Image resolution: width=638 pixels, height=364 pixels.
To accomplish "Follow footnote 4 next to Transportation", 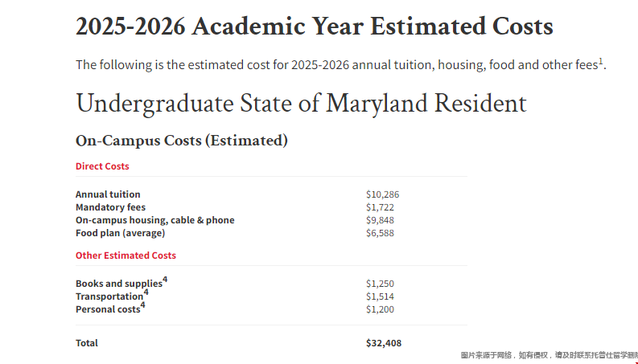I will tap(146, 292).
